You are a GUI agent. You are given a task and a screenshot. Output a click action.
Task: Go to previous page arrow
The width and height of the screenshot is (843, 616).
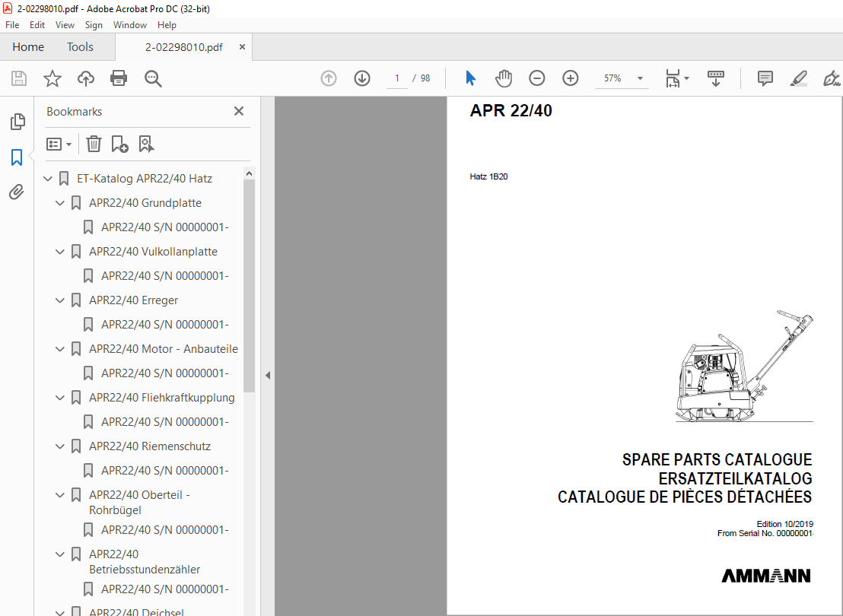[x=329, y=78]
